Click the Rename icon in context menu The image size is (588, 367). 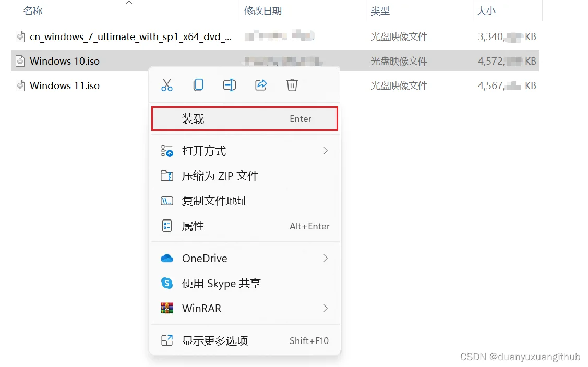click(x=230, y=85)
